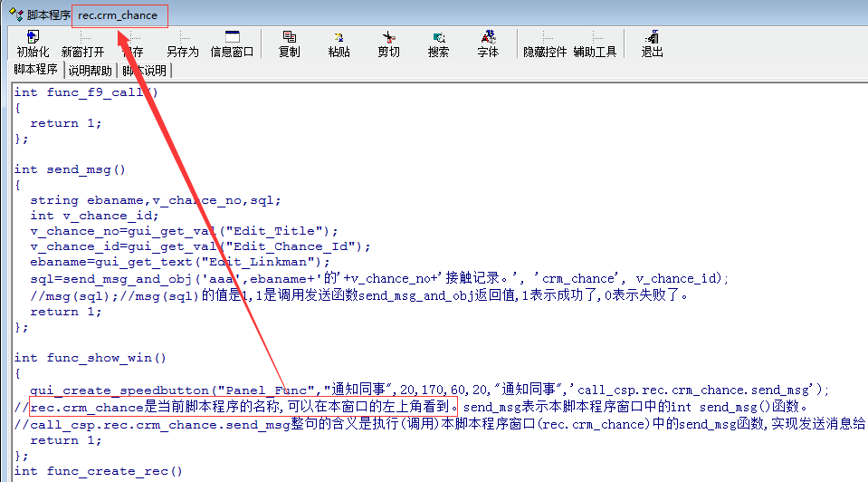Viewport: 868px width, 482px height.
Task: Click the 初始化 (Initialize) toolbar icon
Action: tap(33, 43)
